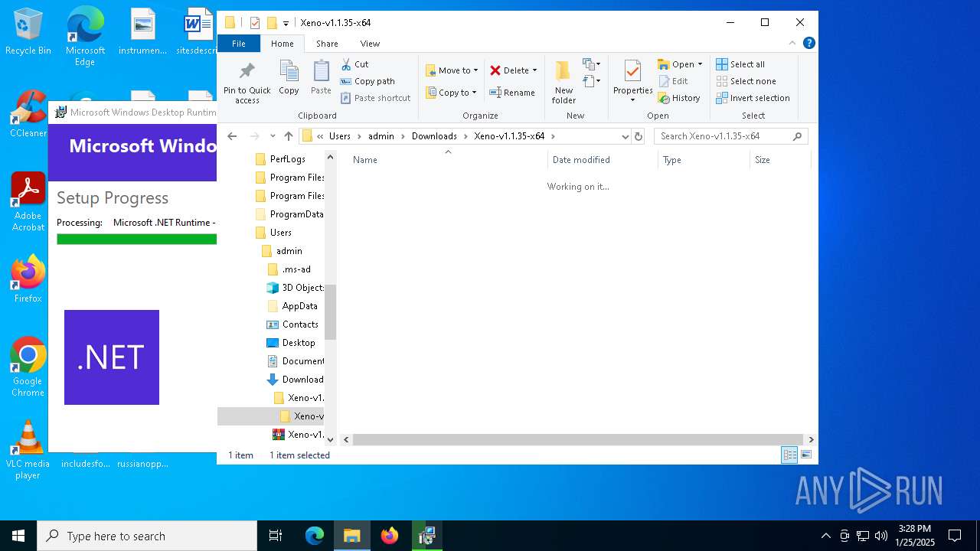980x551 pixels.
Task: Open the Delete dropdown arrow
Action: coord(534,70)
